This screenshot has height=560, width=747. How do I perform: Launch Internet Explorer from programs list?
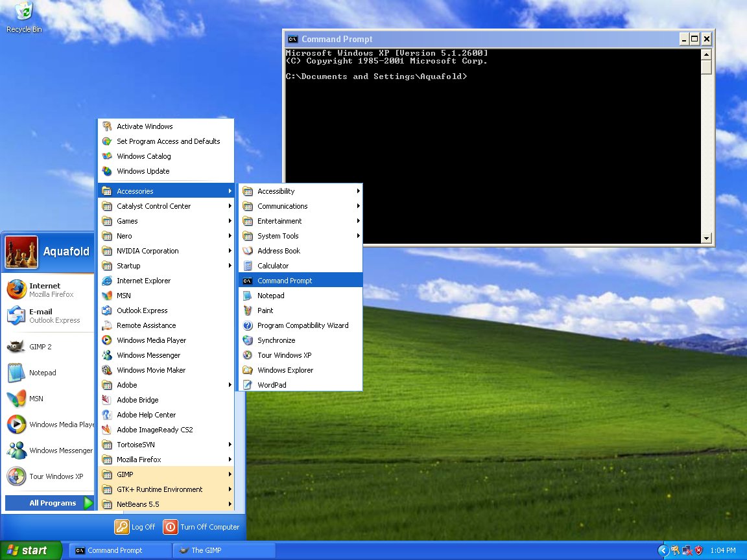click(143, 281)
